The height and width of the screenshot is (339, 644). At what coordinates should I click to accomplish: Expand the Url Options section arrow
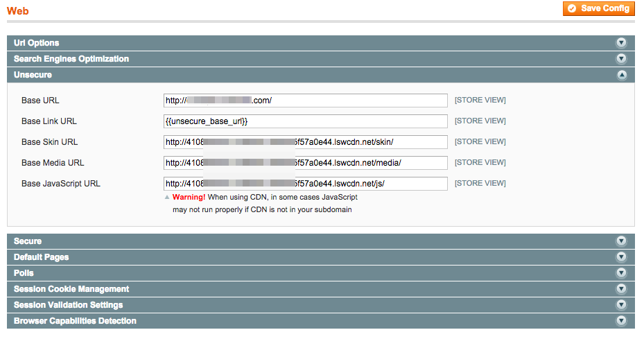tap(621, 43)
